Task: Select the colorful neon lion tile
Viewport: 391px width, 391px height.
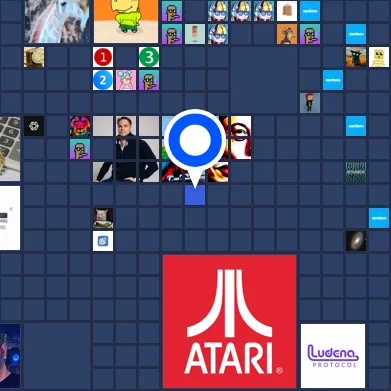Action: (x=80, y=126)
